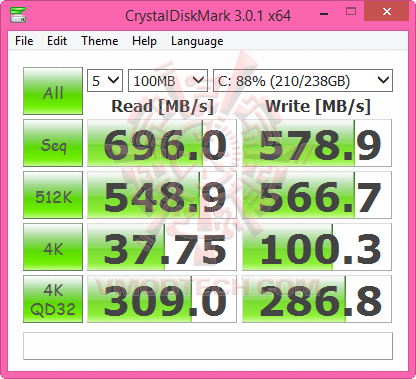Close the CrystalDiskMark window

point(387,12)
